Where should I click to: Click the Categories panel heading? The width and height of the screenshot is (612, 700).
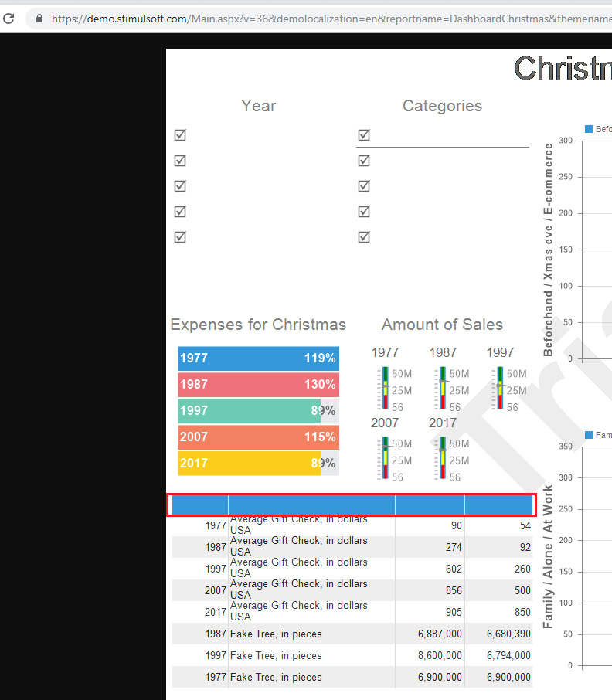click(442, 106)
